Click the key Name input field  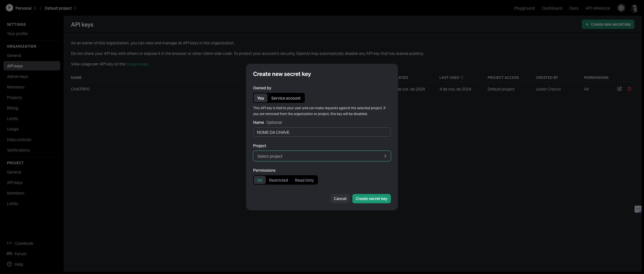point(322,132)
